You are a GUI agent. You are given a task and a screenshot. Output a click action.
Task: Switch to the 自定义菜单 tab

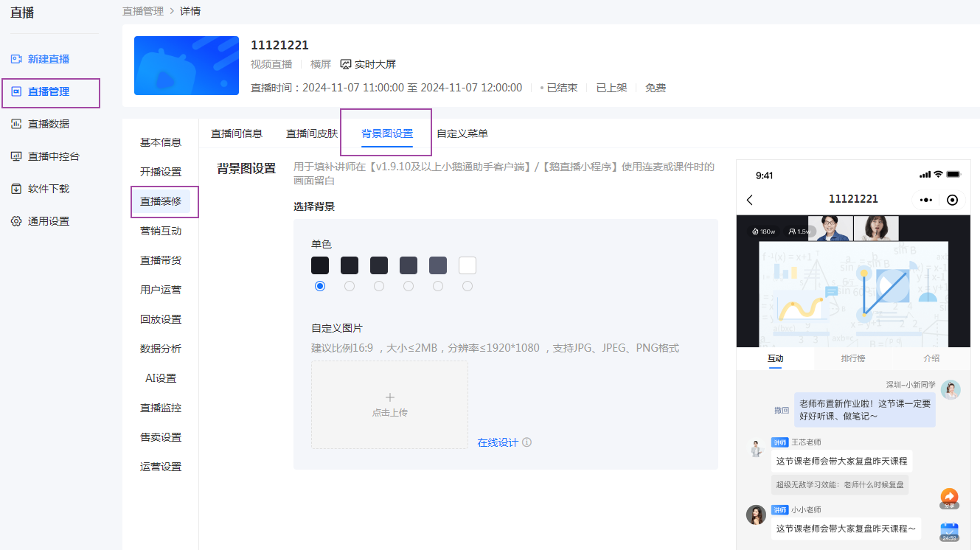tap(463, 133)
